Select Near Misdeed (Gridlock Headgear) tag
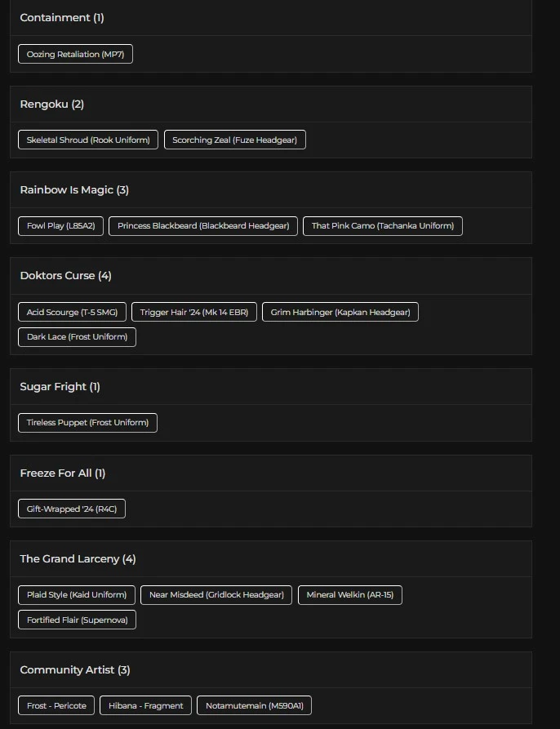The width and height of the screenshot is (560, 729). [x=216, y=594]
